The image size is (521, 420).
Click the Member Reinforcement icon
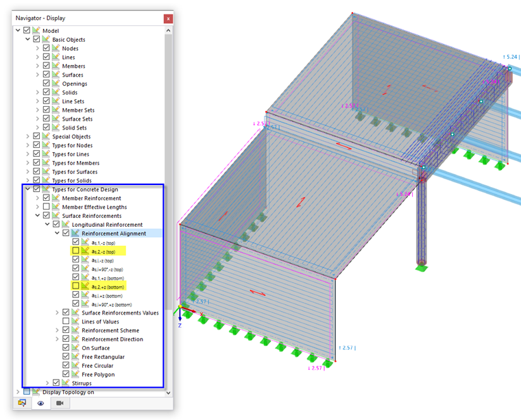click(x=56, y=198)
